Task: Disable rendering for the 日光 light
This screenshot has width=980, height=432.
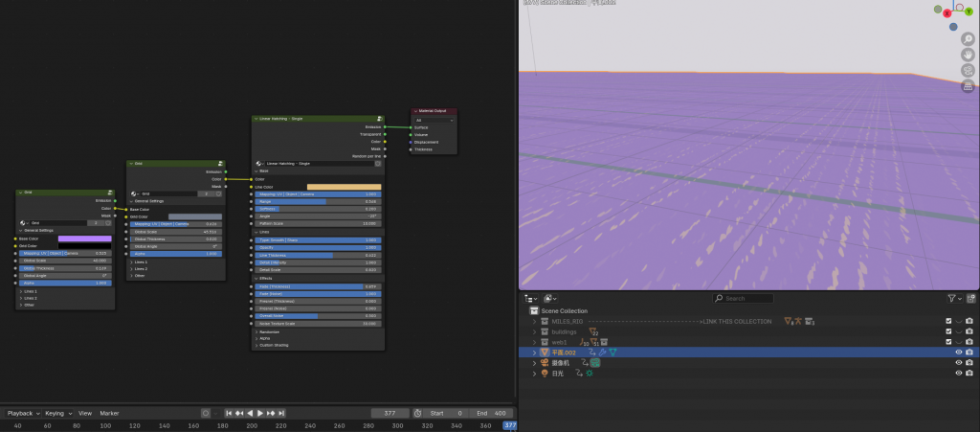Action: [969, 373]
